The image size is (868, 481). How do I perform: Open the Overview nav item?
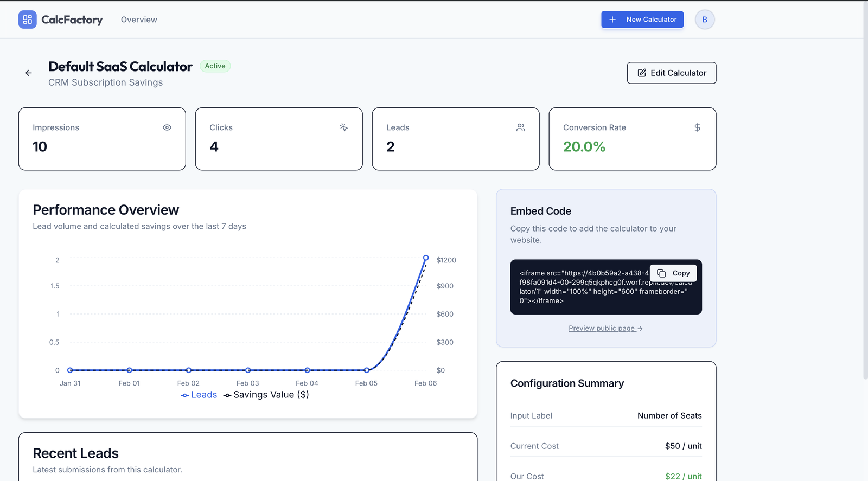(139, 20)
